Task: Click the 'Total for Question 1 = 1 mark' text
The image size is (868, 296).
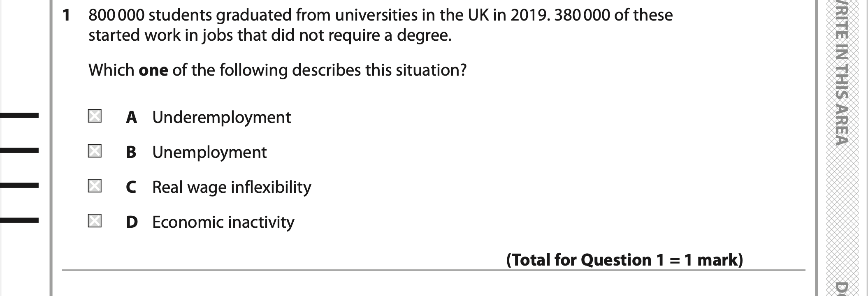Action: pos(624,260)
